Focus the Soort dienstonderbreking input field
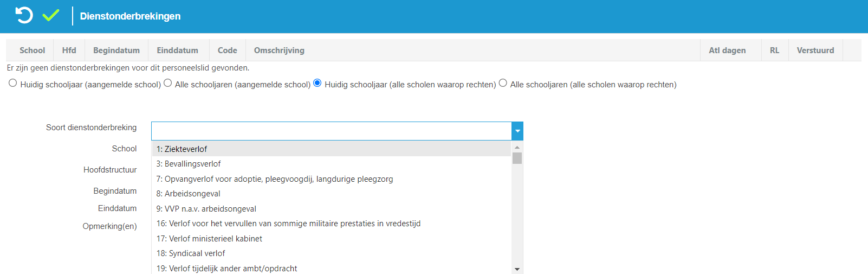This screenshot has width=868, height=274. pyautogui.click(x=332, y=131)
